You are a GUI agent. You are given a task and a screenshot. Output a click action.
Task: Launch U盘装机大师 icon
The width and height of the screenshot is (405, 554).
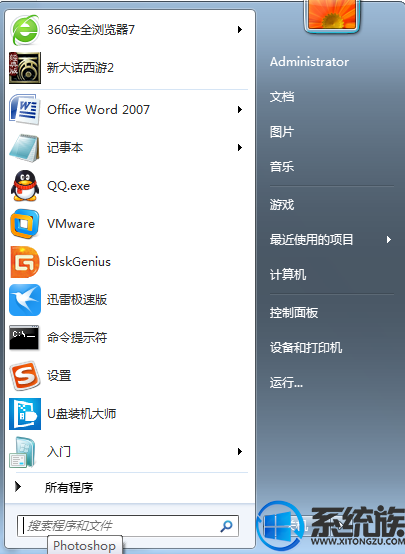point(25,414)
